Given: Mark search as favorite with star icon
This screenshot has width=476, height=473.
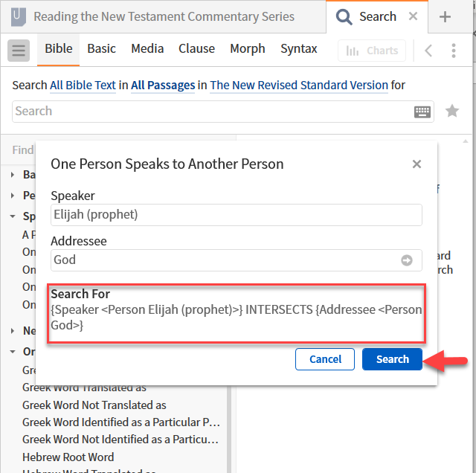Looking at the screenshot, I should click(451, 111).
